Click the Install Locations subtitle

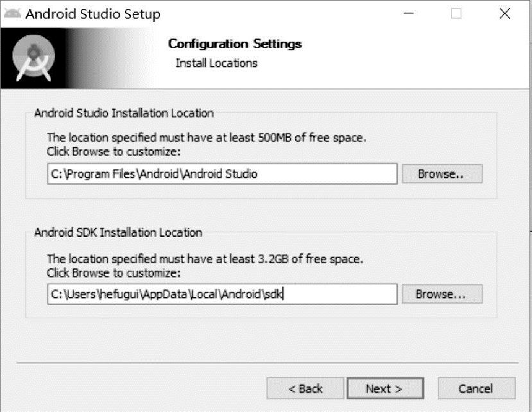coord(216,63)
